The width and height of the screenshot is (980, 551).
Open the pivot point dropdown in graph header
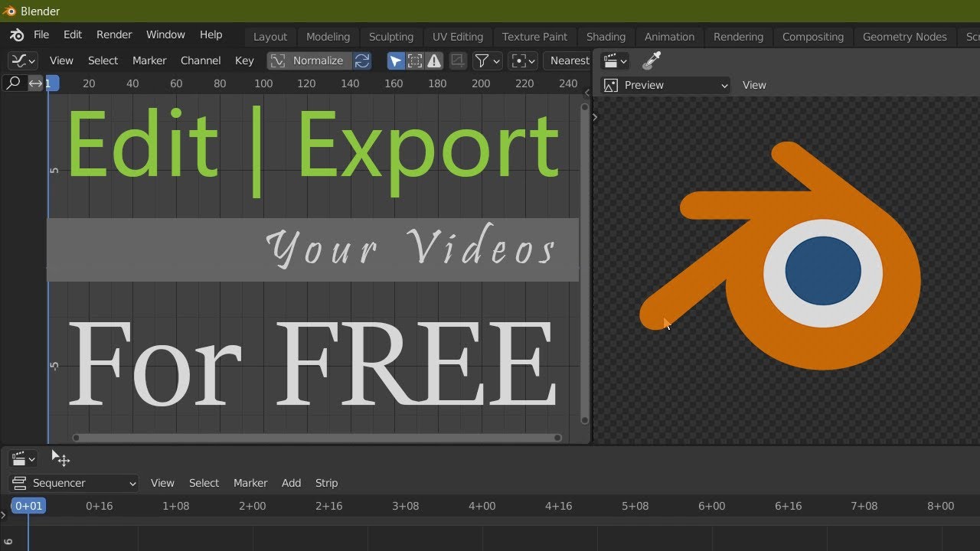click(x=524, y=60)
